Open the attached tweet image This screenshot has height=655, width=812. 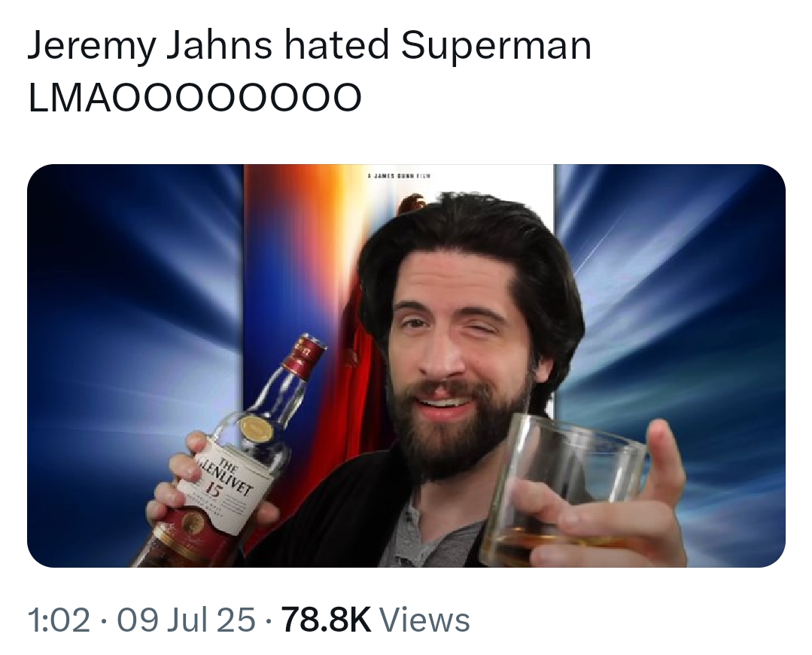coord(406,365)
